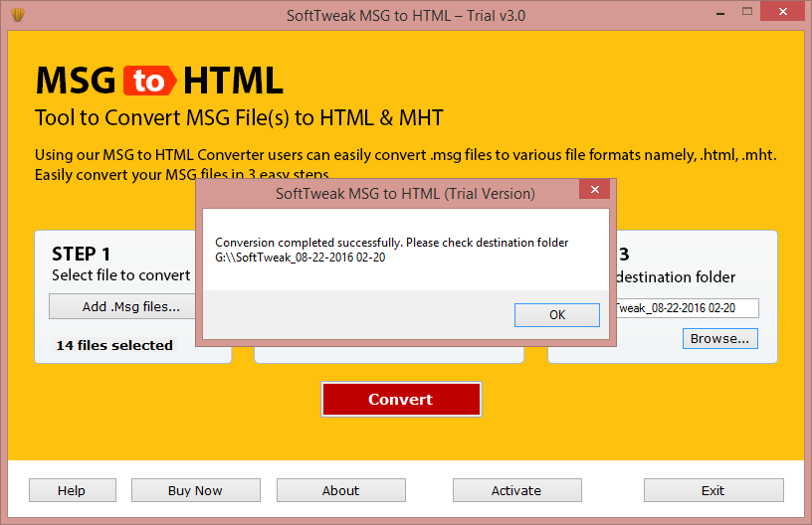812x525 pixels.
Task: Click the G:\\SoftTweak_08-22-2016 02-20 path text
Action: [x=301, y=258]
